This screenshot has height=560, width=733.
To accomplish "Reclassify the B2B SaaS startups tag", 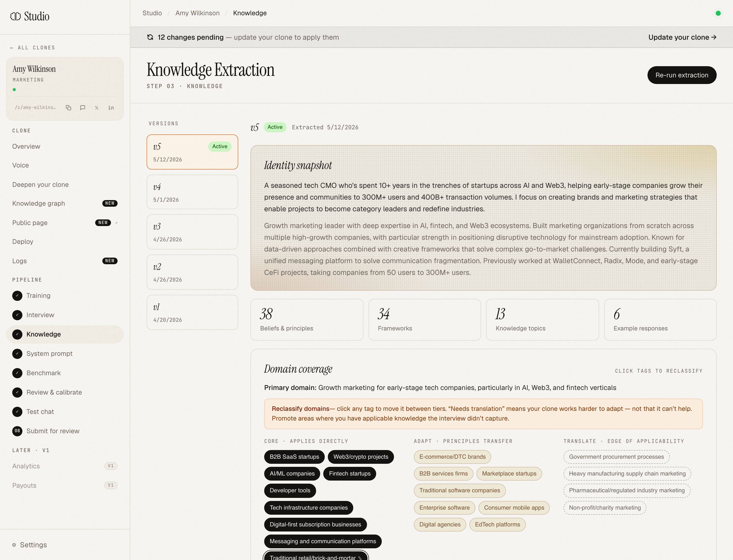I will 294,457.
